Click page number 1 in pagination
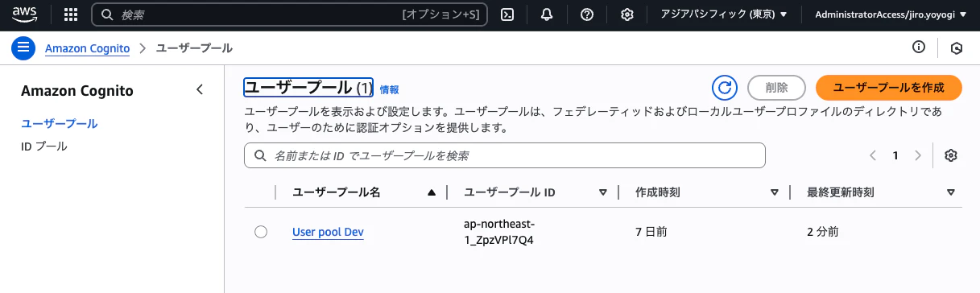 (x=895, y=155)
